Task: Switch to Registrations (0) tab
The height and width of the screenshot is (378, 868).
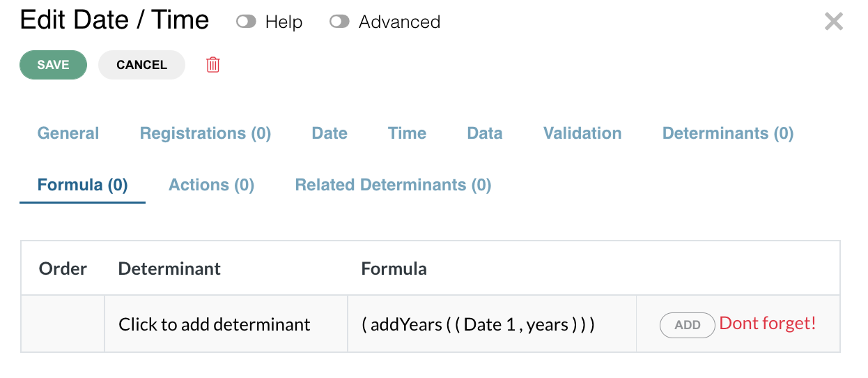Action: [x=206, y=133]
